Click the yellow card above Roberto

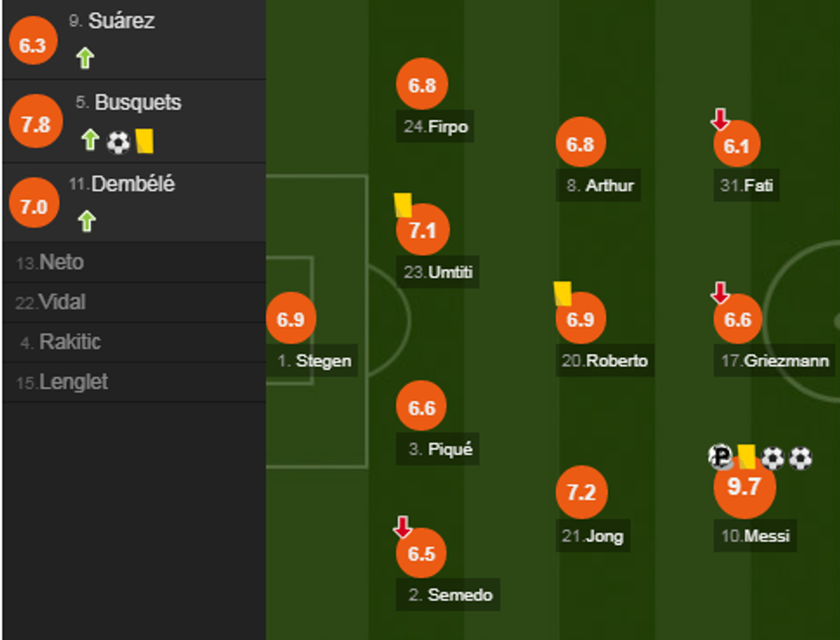(562, 293)
